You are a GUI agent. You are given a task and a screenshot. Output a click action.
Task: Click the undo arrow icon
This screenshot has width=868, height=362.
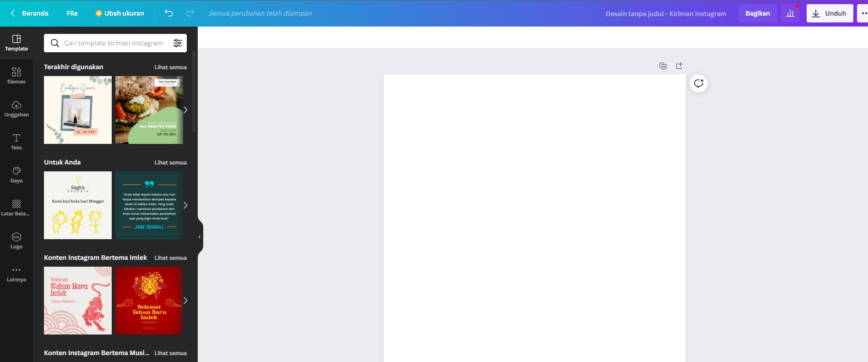pos(169,13)
